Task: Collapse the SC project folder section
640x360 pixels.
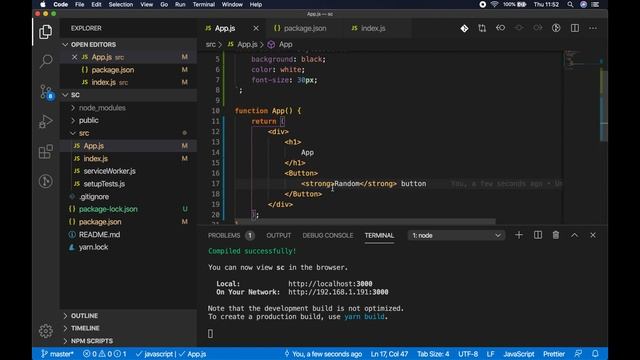Action: [65, 95]
